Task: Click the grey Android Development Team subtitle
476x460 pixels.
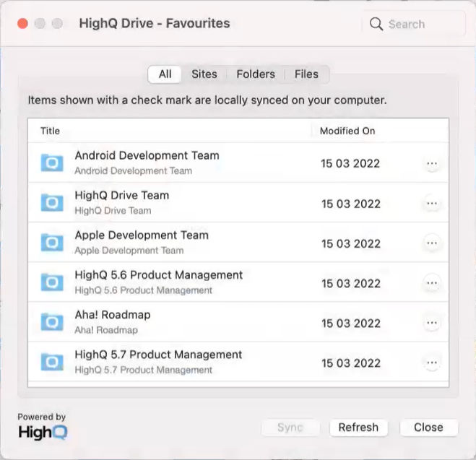Action: [134, 171]
